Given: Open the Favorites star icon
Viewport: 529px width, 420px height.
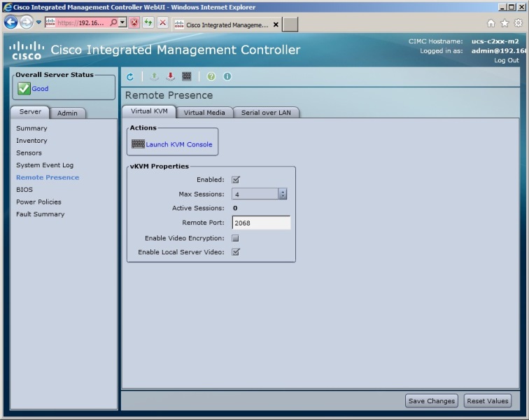Looking at the screenshot, I should (505, 23).
